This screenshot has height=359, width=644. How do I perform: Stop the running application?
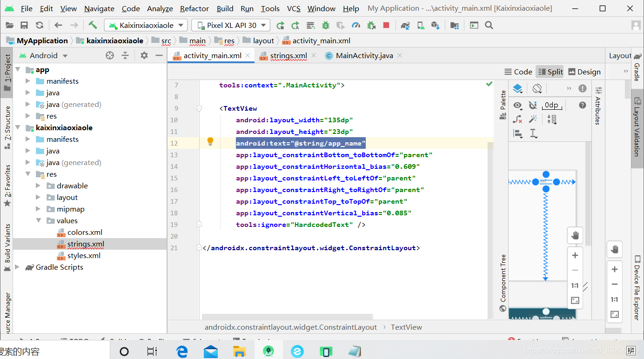tap(386, 25)
